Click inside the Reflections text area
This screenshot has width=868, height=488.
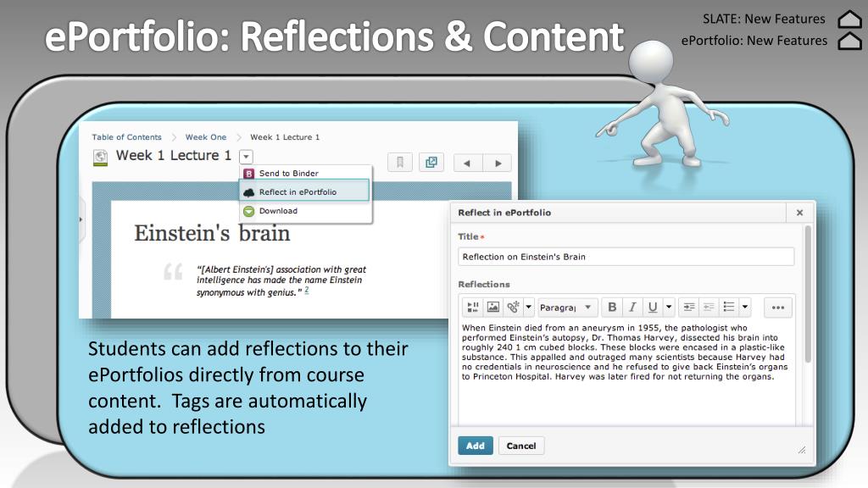[x=626, y=373]
